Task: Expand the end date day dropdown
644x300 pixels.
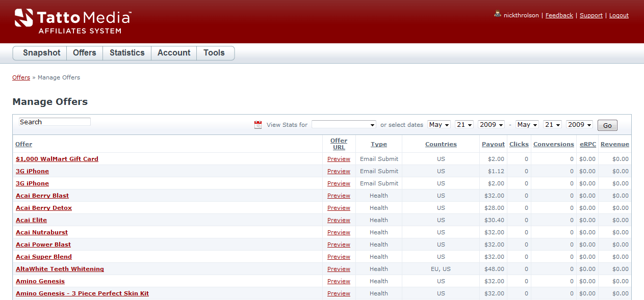Action: coord(552,125)
